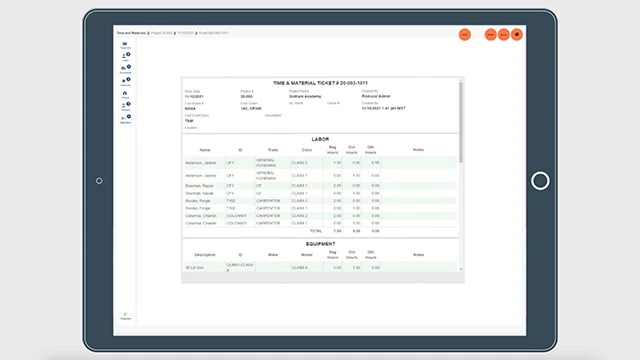Tap the tablet's round home button

[x=540, y=181]
